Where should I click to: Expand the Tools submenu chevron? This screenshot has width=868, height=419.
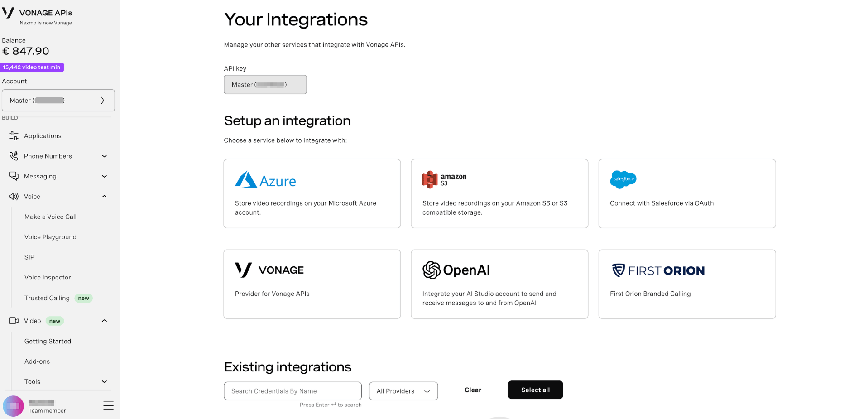(105, 382)
